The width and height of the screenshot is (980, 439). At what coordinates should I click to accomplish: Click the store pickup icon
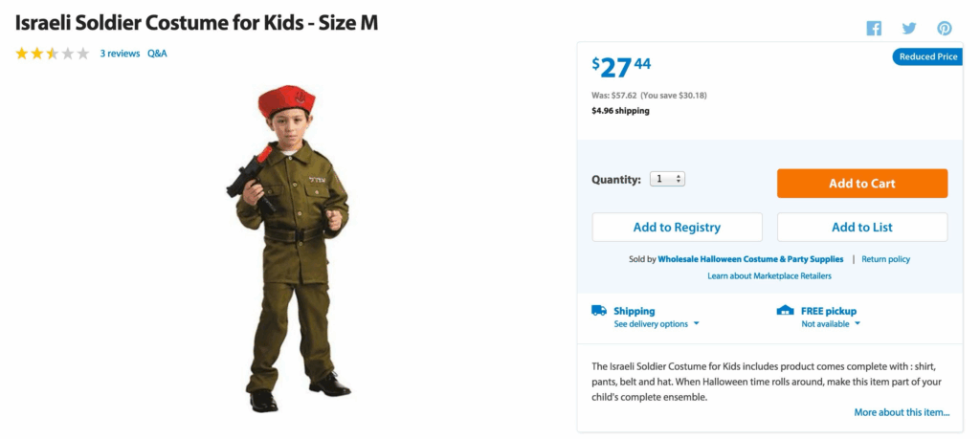pyautogui.click(x=786, y=311)
